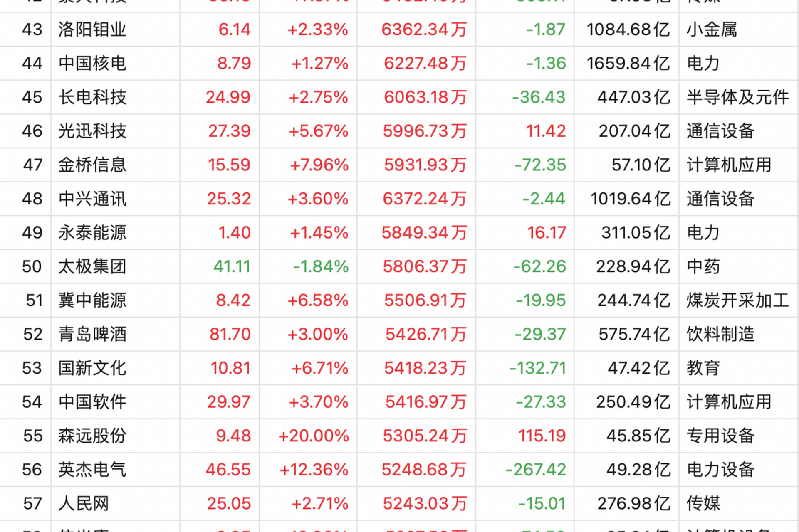Click market cap 45.85亿
Viewport: 799px width, 532px height.
pyautogui.click(x=638, y=436)
